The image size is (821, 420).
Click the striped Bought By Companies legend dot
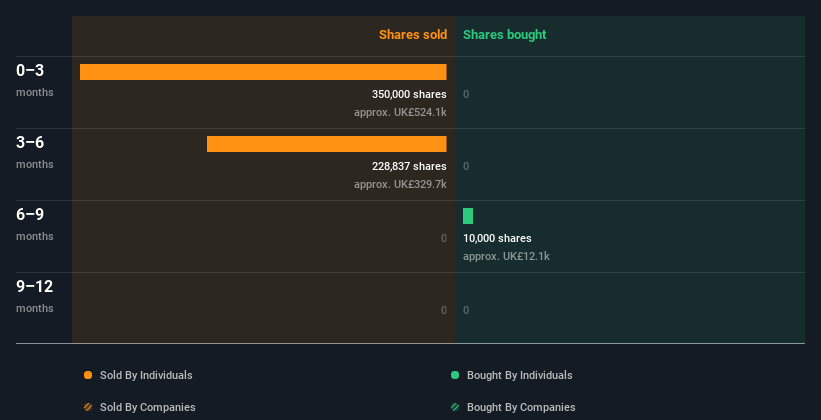(455, 407)
